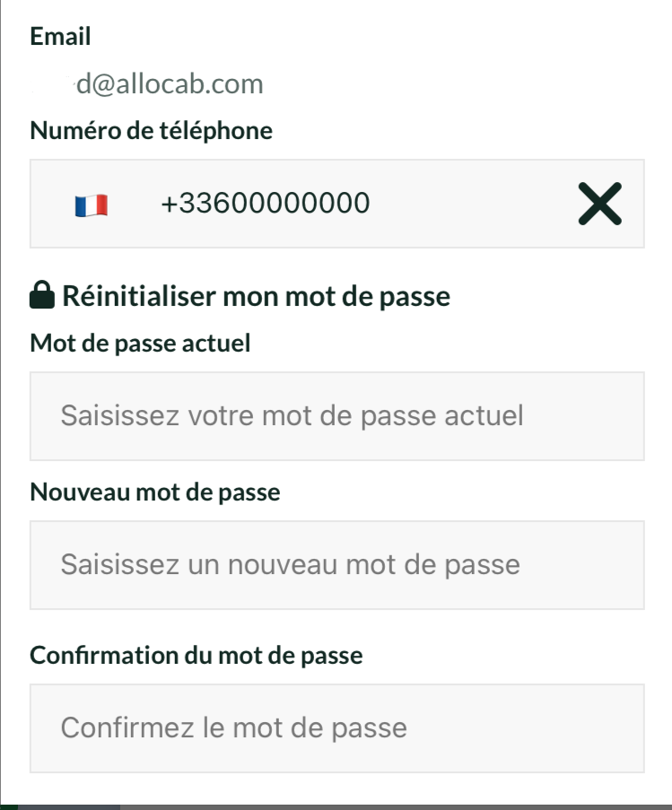The width and height of the screenshot is (672, 810).
Task: Click the Confirmez le mot de passe field
Action: [x=336, y=727]
